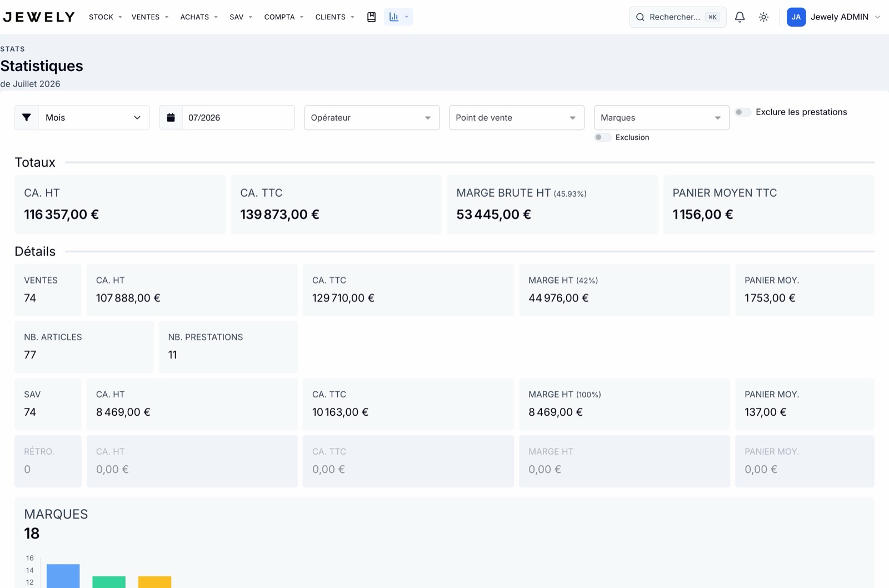The height and width of the screenshot is (588, 889).
Task: Click SAV CA. HT 8 469,00 €
Action: pos(123,412)
